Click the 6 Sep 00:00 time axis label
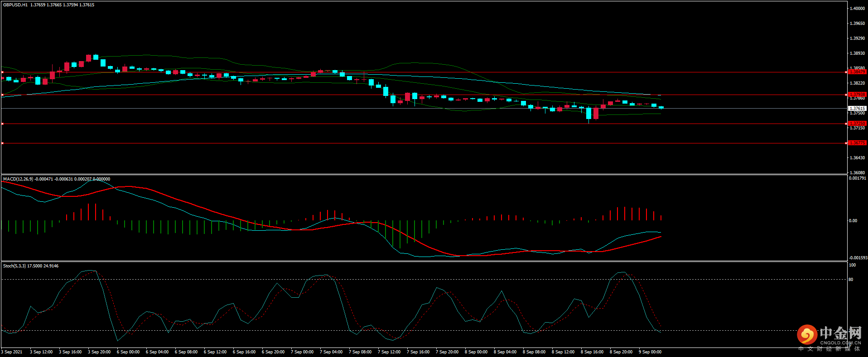Viewport: 868px width, 357px height. tap(128, 352)
